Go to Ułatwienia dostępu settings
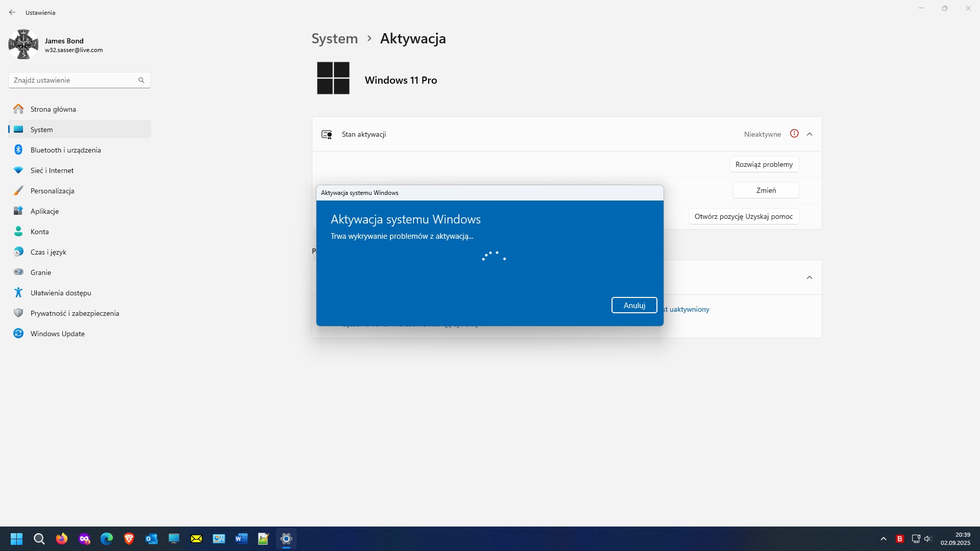Screen dimensions: 980x551 [x=80, y=293]
